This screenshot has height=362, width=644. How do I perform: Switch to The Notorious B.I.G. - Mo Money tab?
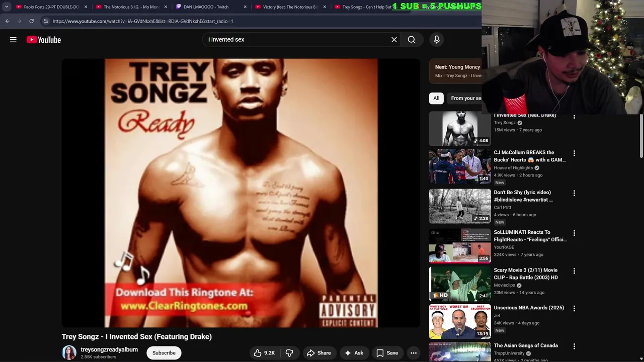coord(131,7)
